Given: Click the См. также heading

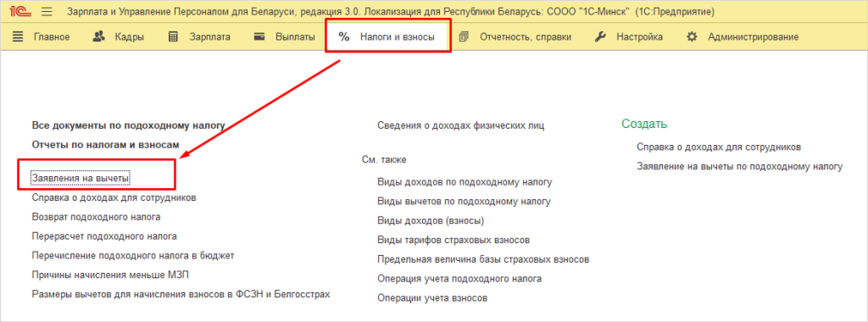Looking at the screenshot, I should point(384,159).
